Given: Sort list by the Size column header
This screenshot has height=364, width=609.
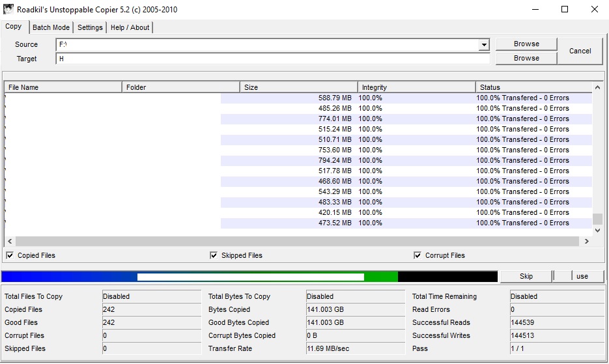Looking at the screenshot, I should coord(298,87).
